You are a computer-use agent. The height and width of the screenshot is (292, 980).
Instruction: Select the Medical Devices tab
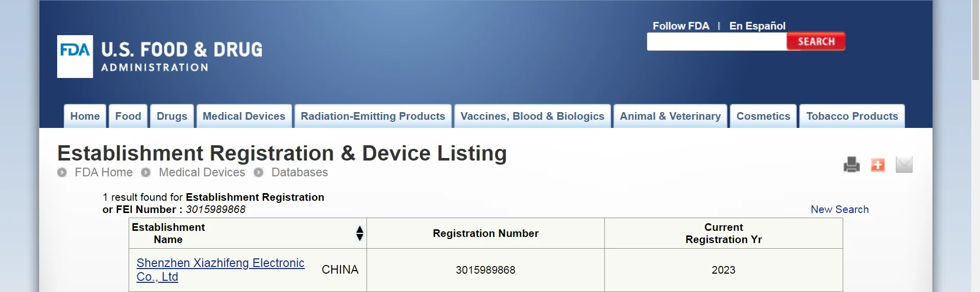click(x=244, y=116)
